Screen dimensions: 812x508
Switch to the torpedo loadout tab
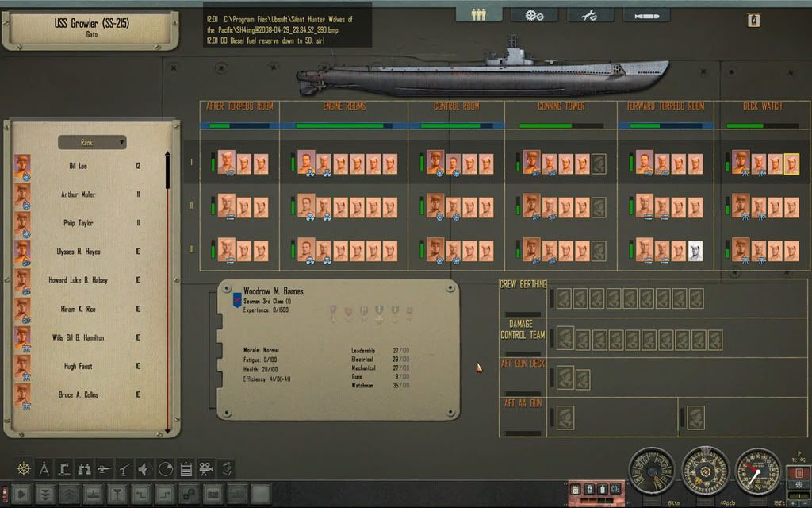point(646,16)
